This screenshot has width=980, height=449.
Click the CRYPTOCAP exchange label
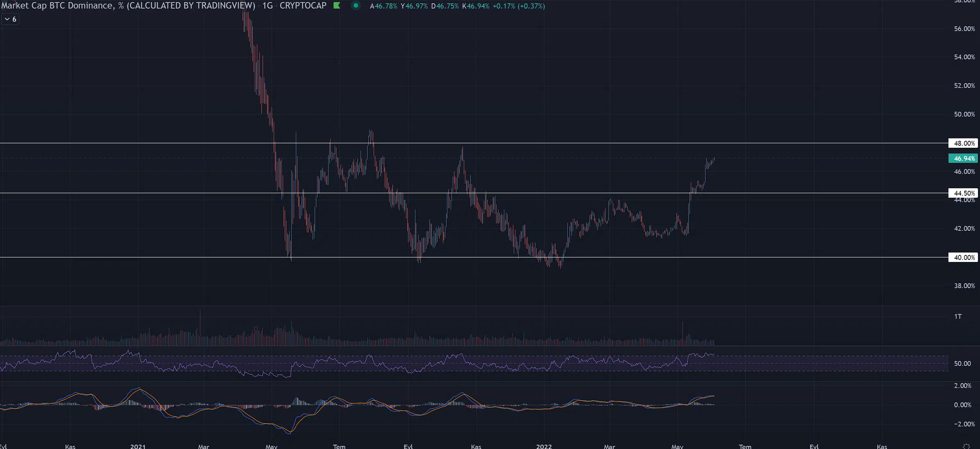click(303, 6)
